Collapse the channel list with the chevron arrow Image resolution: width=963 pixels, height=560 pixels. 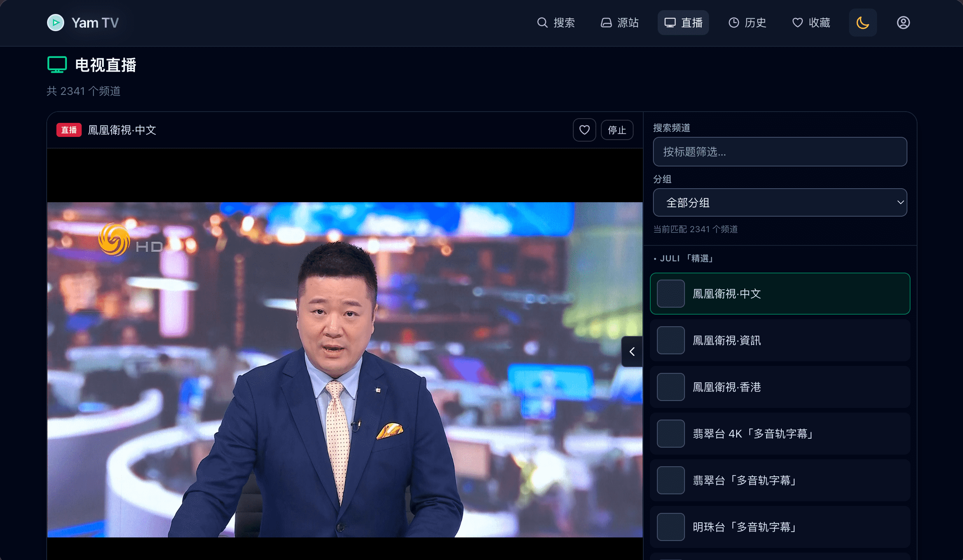(632, 352)
